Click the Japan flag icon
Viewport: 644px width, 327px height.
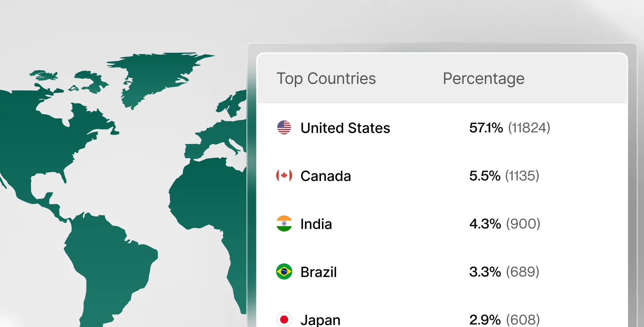pyautogui.click(x=284, y=319)
